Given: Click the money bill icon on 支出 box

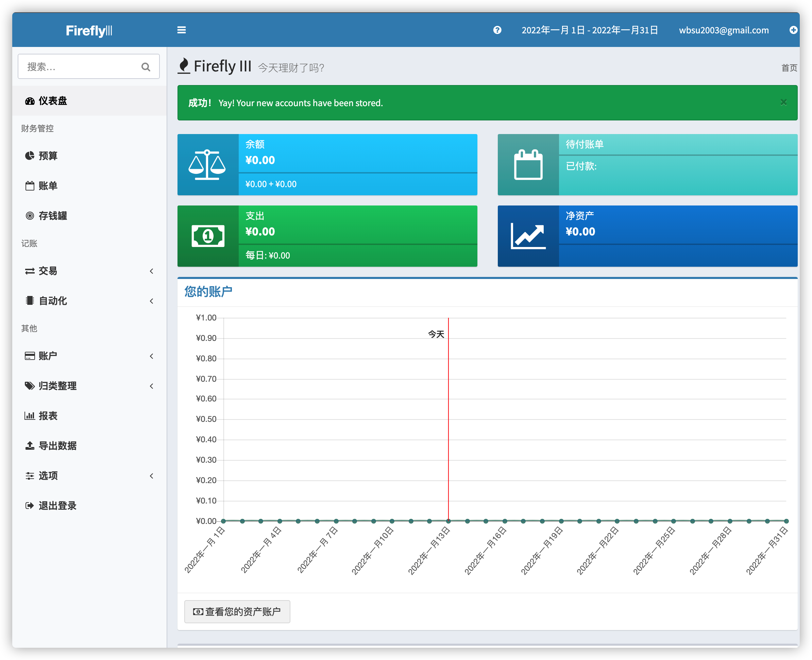Looking at the screenshot, I should [x=208, y=236].
